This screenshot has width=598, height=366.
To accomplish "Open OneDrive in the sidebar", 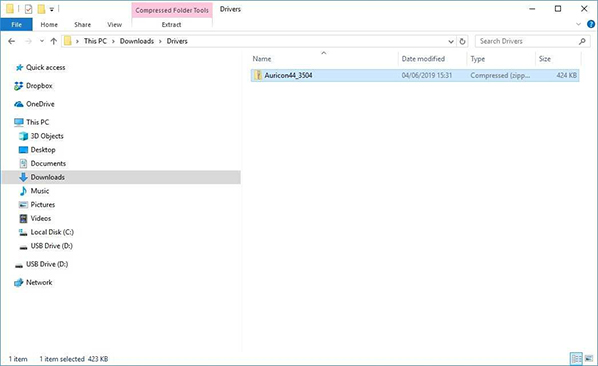I will (40, 104).
